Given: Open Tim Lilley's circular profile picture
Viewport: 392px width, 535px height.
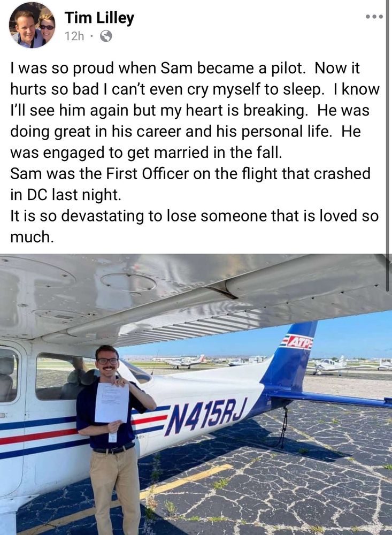Looking at the screenshot, I should [x=32, y=25].
